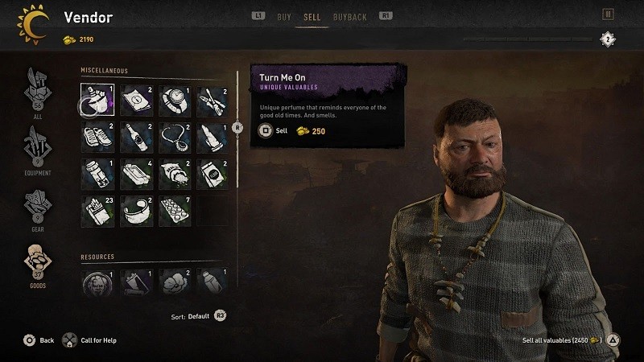This screenshot has width=644, height=362.
Task: Open the GEAR category in sidebar
Action: 37,210
